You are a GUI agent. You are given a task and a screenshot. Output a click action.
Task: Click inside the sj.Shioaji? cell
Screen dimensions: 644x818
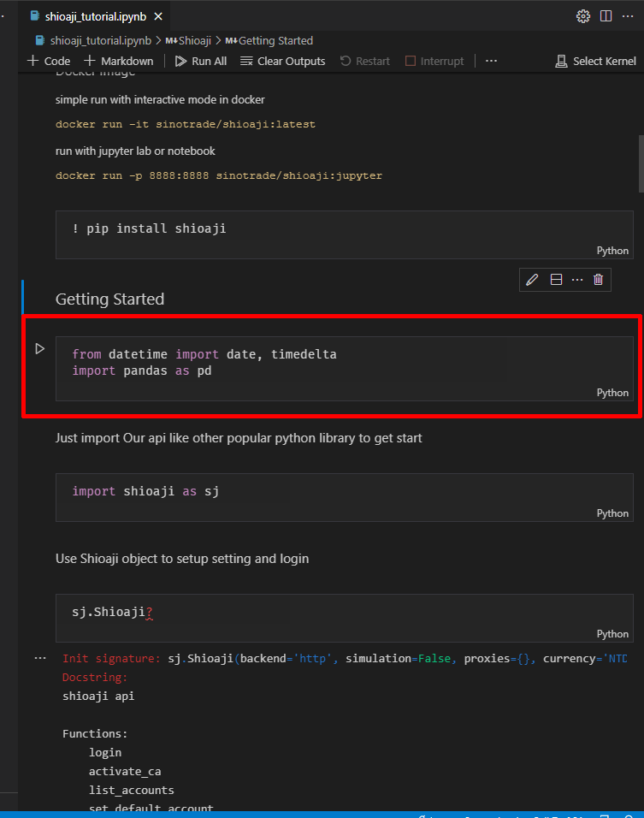point(344,618)
